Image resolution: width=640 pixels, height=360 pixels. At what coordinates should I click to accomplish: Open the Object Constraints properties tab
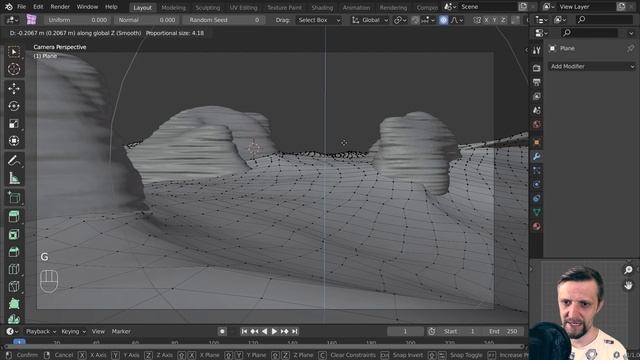537,198
